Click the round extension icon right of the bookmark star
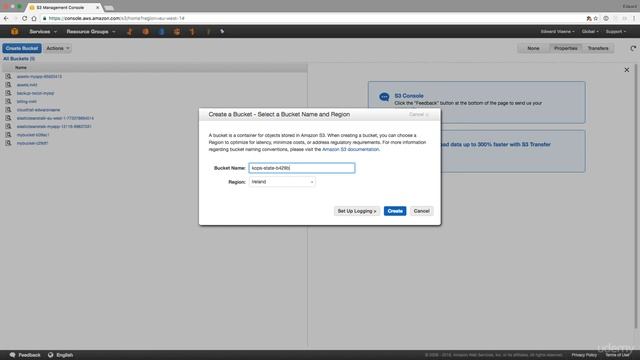 (x=606, y=18)
